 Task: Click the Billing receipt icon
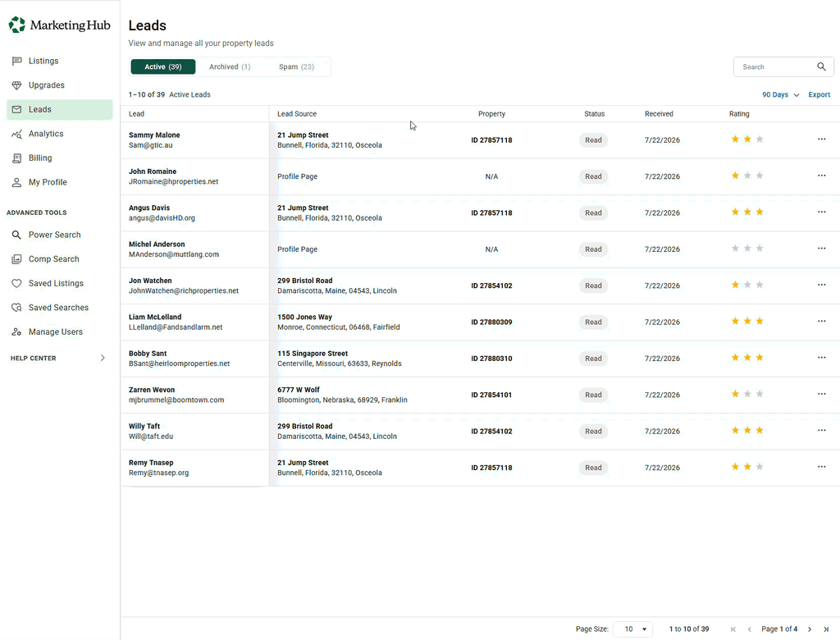[16, 158]
